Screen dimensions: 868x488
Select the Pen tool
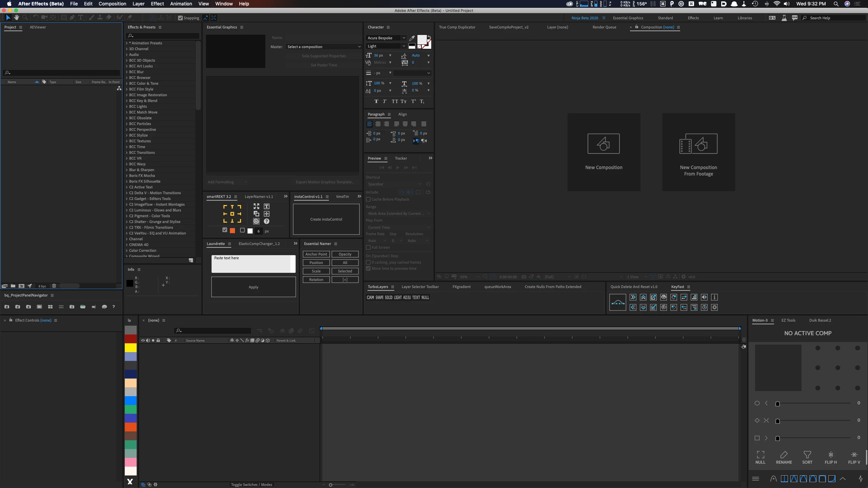[72, 18]
